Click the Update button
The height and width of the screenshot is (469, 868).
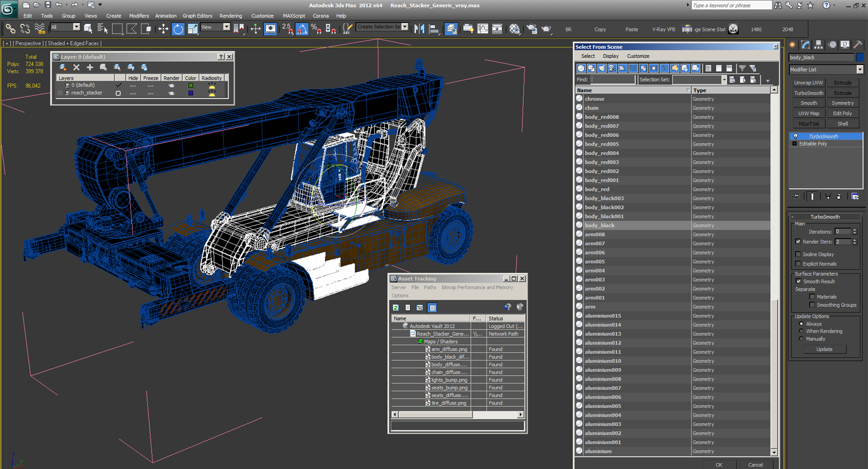pos(824,349)
